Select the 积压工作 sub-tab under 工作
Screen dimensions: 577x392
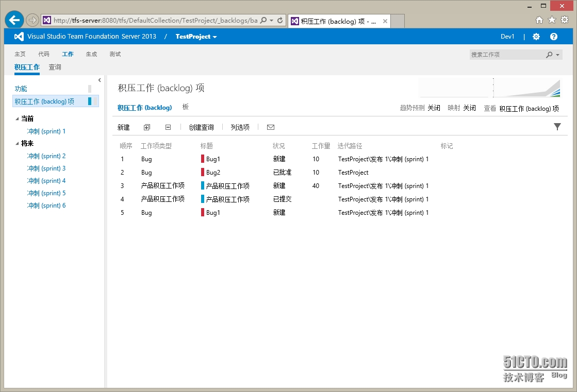coord(27,67)
